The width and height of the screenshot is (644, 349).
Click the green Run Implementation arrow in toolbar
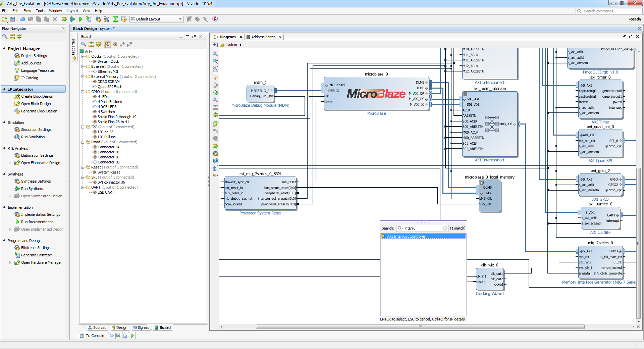coord(80,19)
